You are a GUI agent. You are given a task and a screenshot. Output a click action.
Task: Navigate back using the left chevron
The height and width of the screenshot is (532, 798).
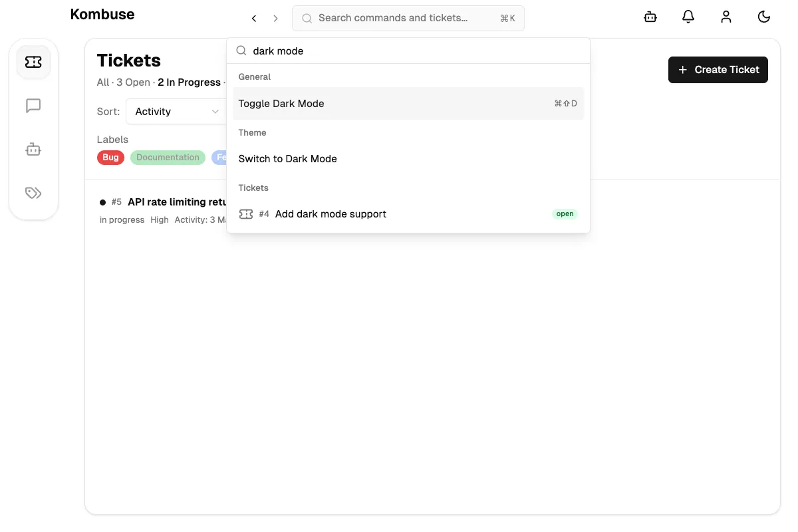[253, 19]
